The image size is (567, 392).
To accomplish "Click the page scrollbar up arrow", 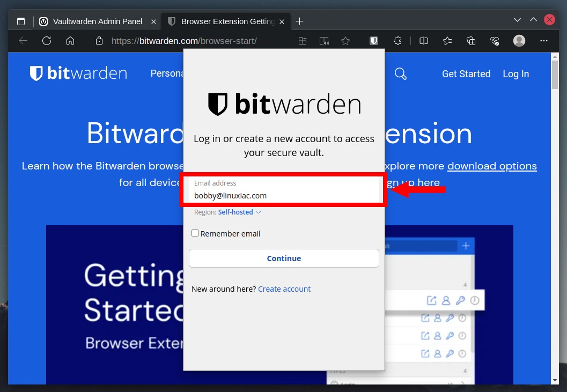I will (x=555, y=56).
